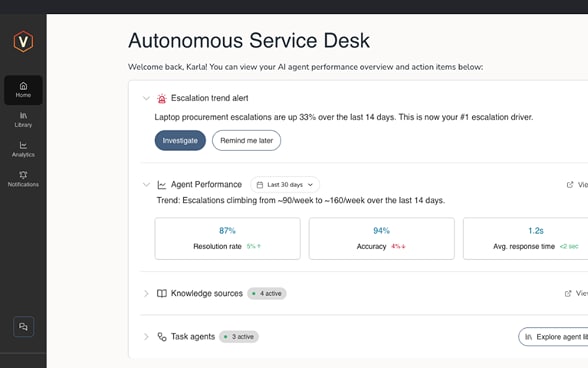
Task: Click the Agent Performance chart icon
Action: click(162, 185)
